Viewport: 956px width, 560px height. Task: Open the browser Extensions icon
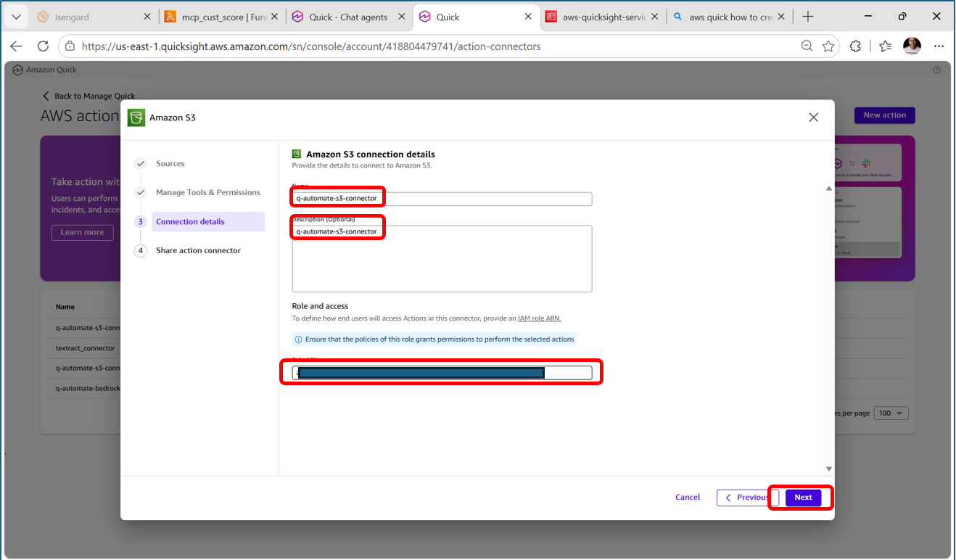(856, 46)
